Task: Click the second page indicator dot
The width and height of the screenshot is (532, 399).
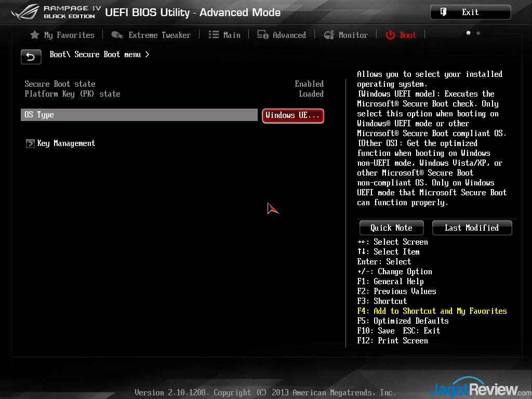Action: pyautogui.click(x=478, y=33)
